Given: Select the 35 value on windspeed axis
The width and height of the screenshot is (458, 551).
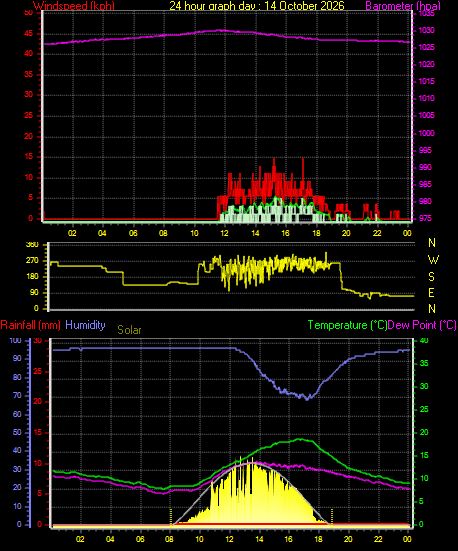Looking at the screenshot, I should pos(28,74).
